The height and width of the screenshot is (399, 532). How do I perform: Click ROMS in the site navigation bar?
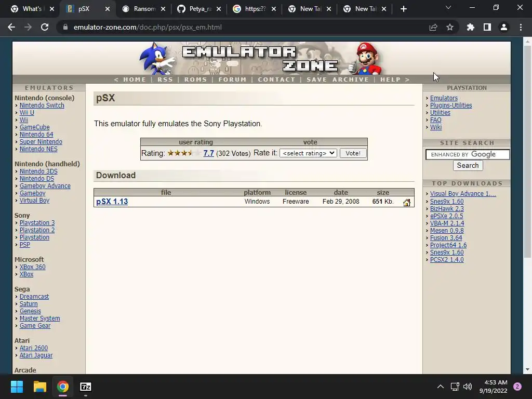[195, 79]
